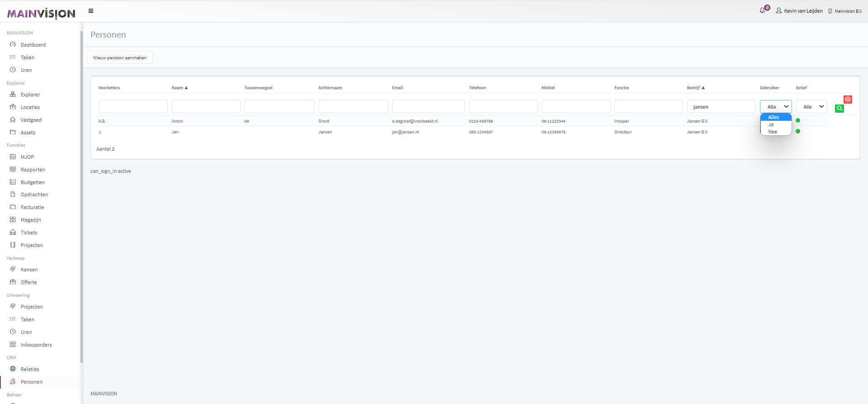The image size is (868, 404).
Task: Click the Nieuw persoon aanmaken button
Action: [x=120, y=57]
